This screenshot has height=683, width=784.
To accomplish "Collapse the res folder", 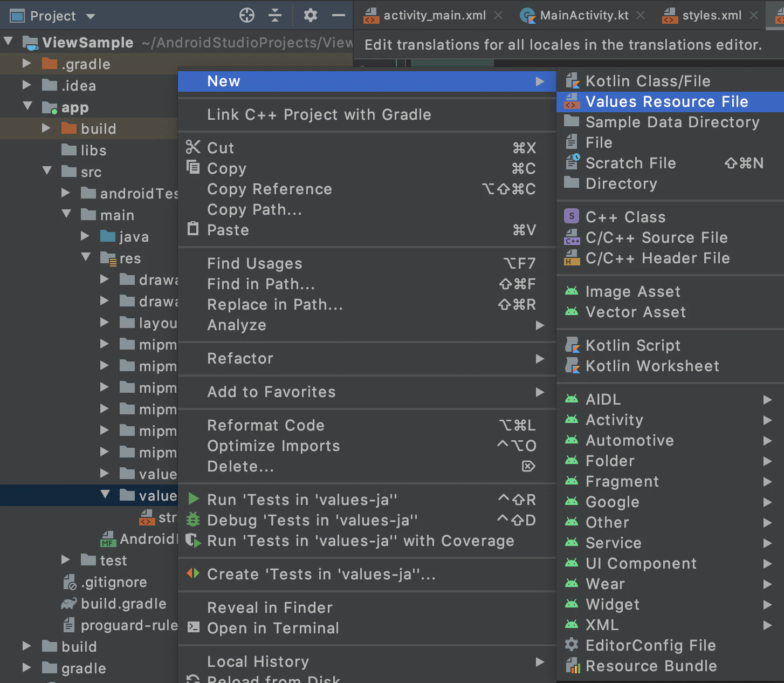I will 86,257.
